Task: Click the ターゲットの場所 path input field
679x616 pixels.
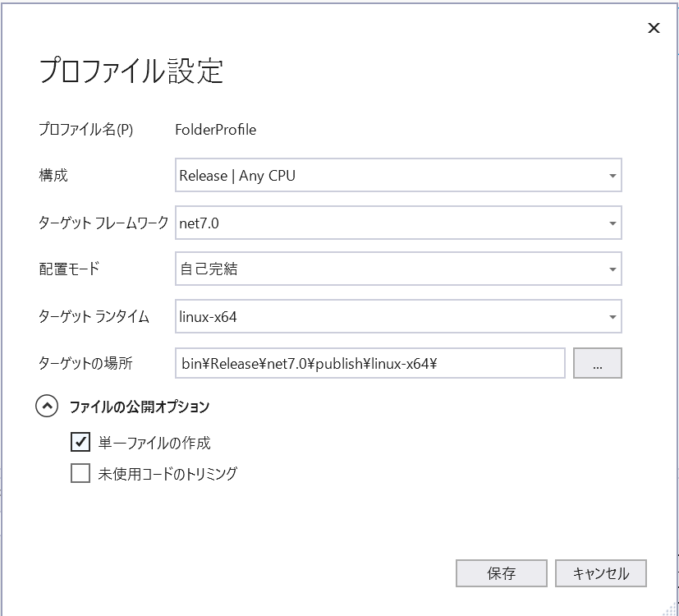Action: (x=370, y=363)
